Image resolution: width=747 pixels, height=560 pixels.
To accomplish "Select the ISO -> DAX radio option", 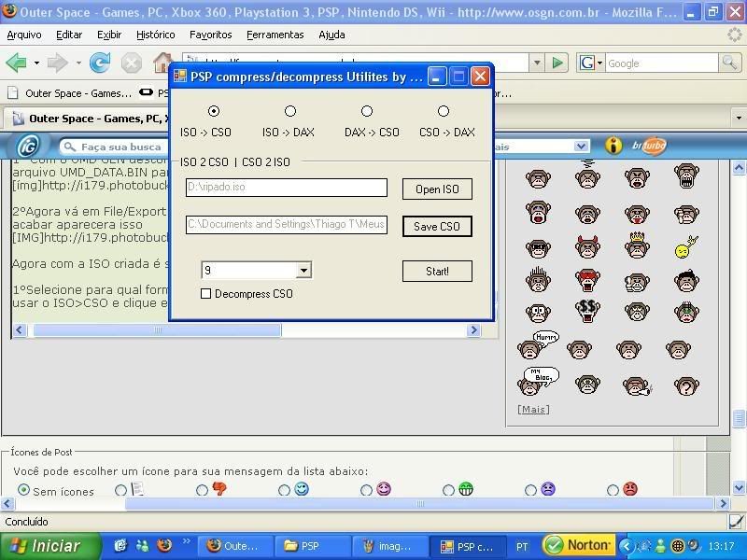I will pos(290,111).
